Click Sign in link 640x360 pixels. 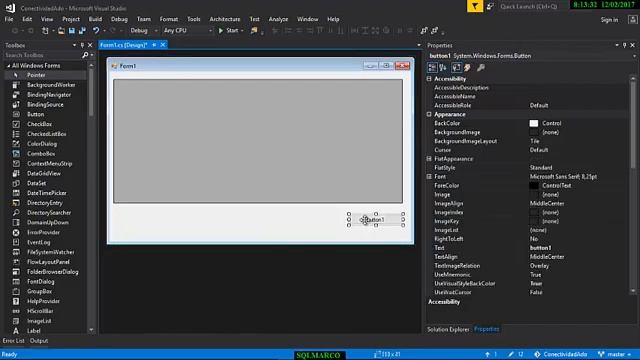click(x=609, y=20)
